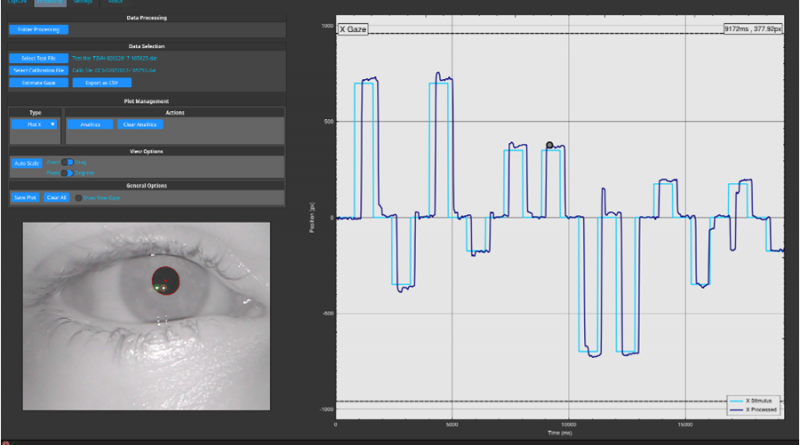The image size is (800, 445).
Task: Click the eye camera image preview
Action: pos(146,315)
